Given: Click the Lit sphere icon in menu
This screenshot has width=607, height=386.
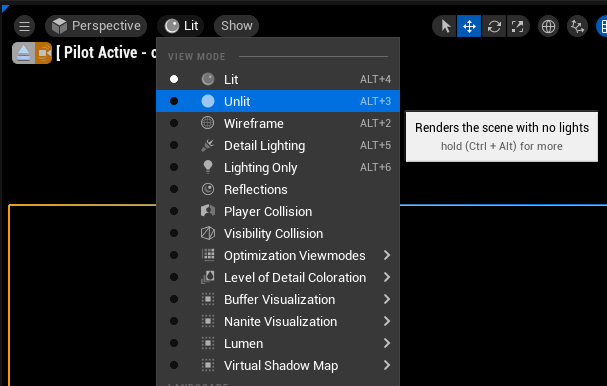Looking at the screenshot, I should (208, 79).
